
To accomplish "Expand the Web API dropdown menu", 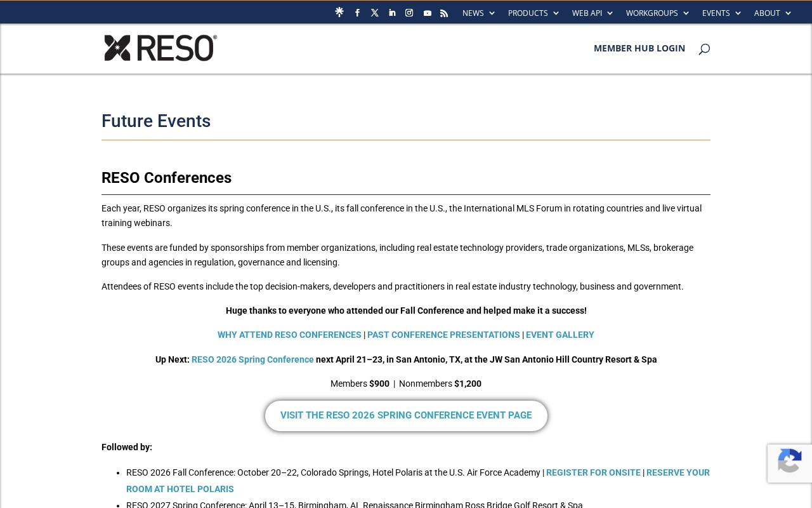I will pos(592,13).
